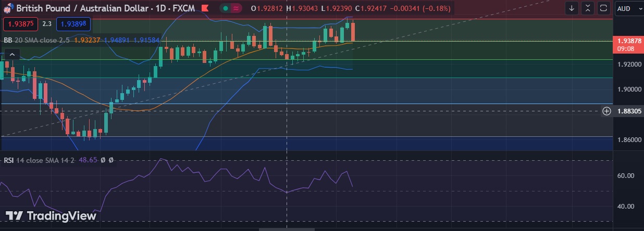
Task: Click the GBP/AUD currency pair flag icon
Action: pyautogui.click(x=8, y=8)
